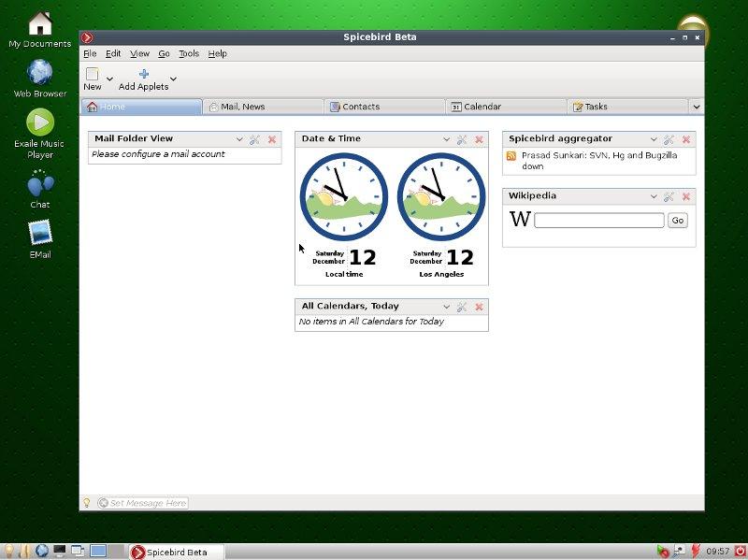Image resolution: width=748 pixels, height=560 pixels.
Task: Collapse the Date & Time applet
Action: pos(447,139)
